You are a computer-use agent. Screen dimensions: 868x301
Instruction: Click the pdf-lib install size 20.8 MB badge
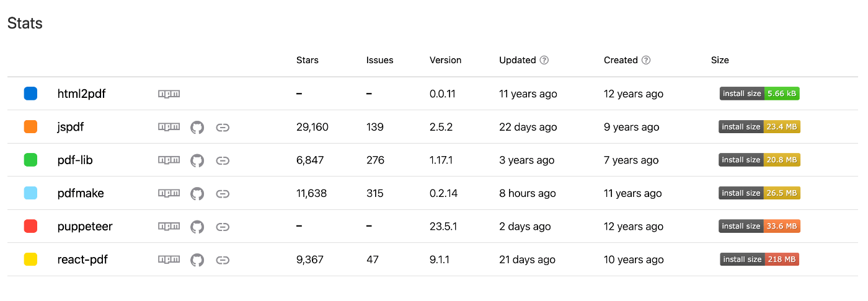click(x=759, y=160)
